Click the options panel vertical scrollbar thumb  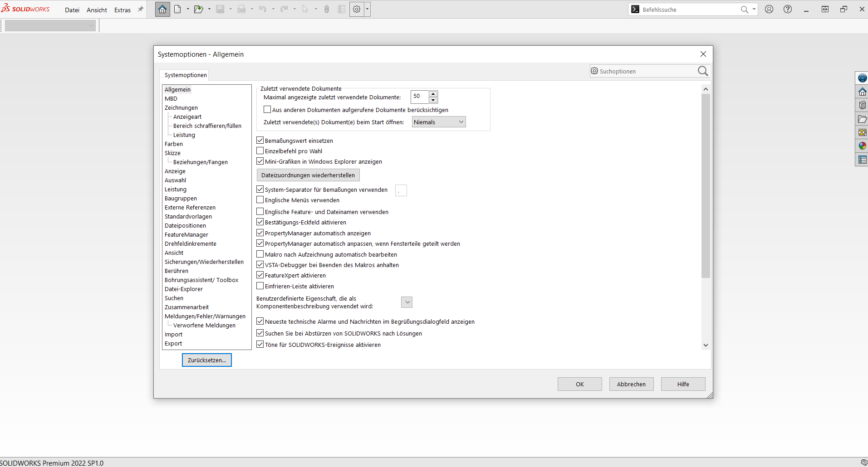coord(706,186)
